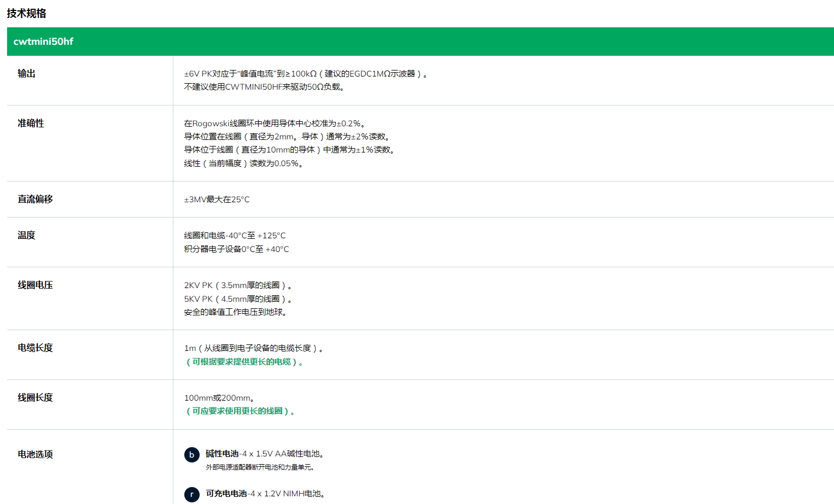Click the 'b' alkaline battery option icon
The image size is (834, 504).
coord(191,454)
